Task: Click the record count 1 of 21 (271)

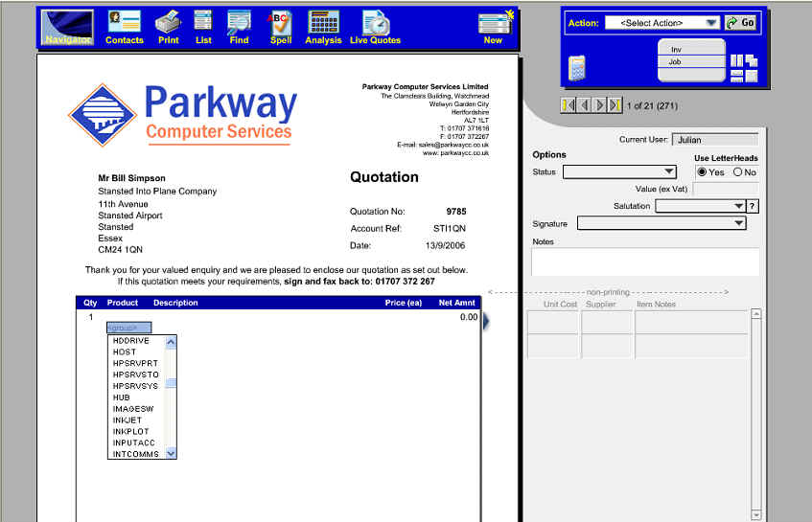Action: pos(653,106)
